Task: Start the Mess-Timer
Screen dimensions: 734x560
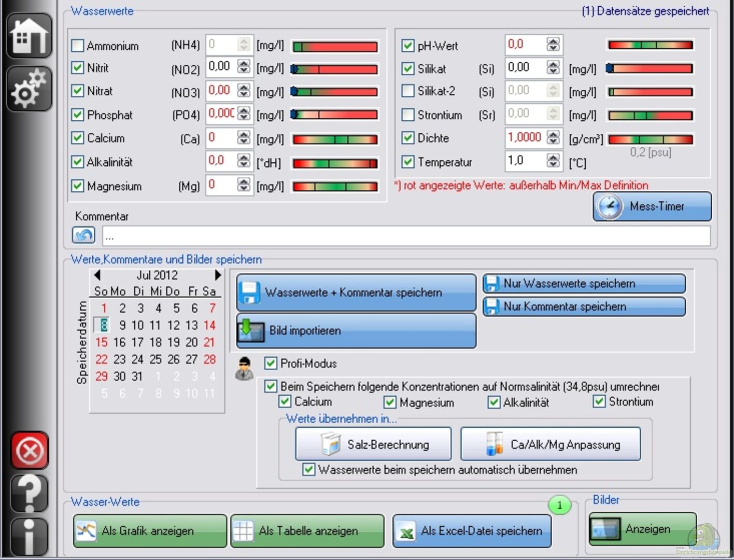Action: 652,206
